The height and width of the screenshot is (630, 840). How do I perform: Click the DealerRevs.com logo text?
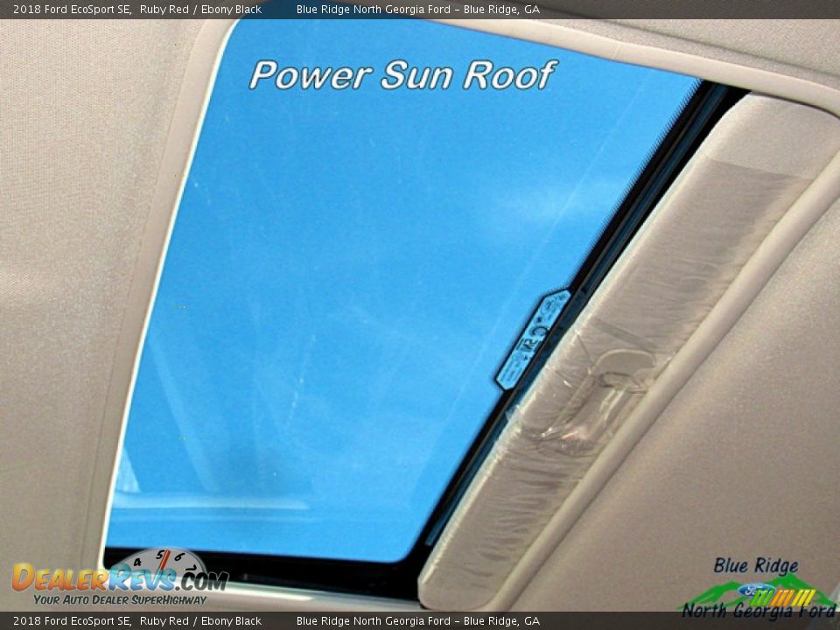[118, 578]
